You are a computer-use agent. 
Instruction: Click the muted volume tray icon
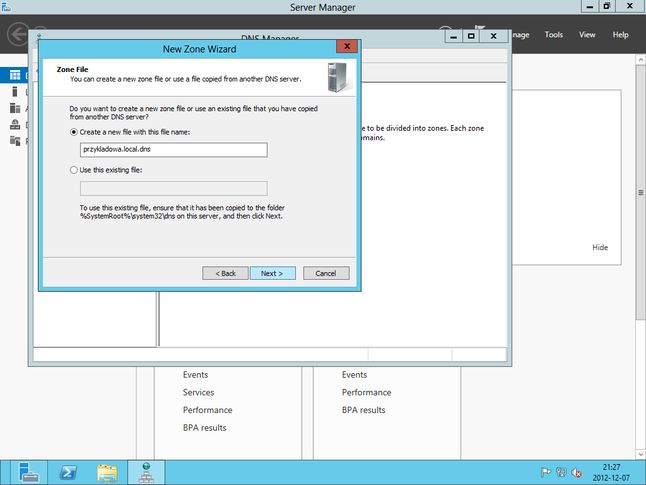click(x=576, y=473)
